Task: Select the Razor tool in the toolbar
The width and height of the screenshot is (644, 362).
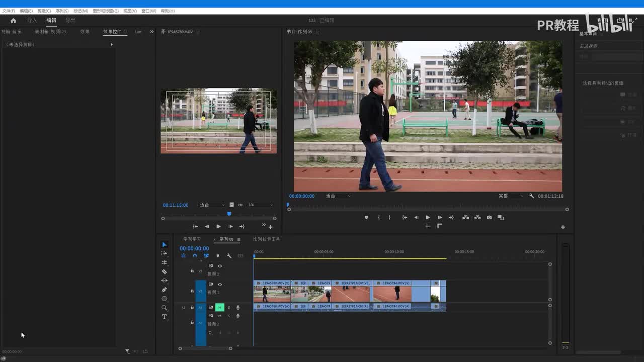Action: [x=164, y=271]
